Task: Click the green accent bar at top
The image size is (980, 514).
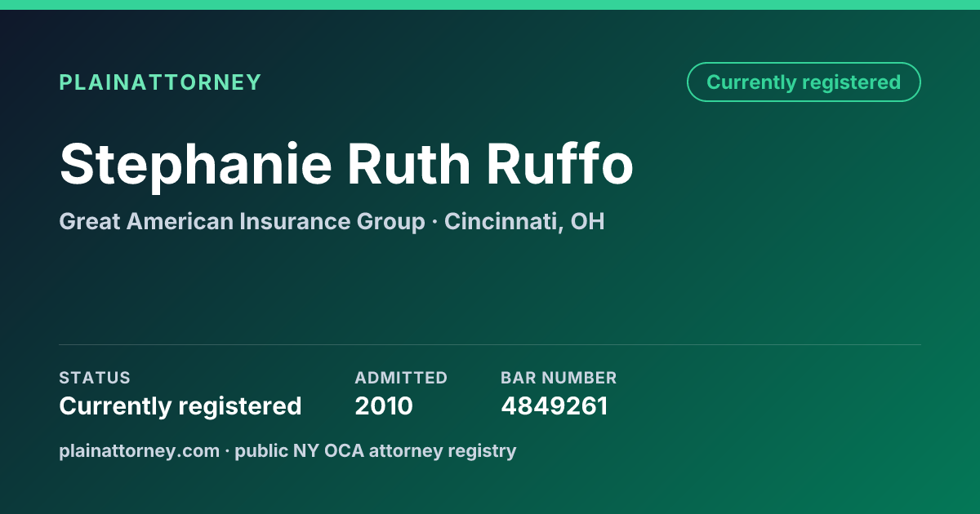Action: (490, 5)
